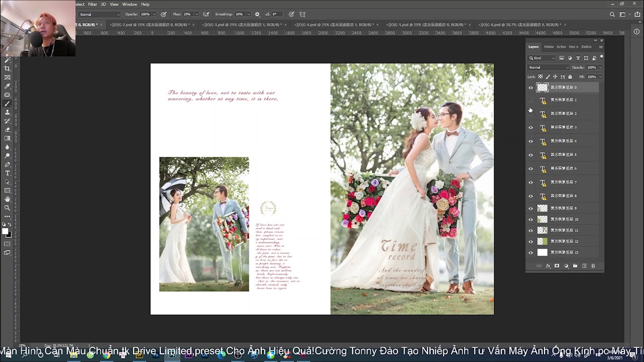
Task: Add a layer mask icon
Action: (x=557, y=266)
